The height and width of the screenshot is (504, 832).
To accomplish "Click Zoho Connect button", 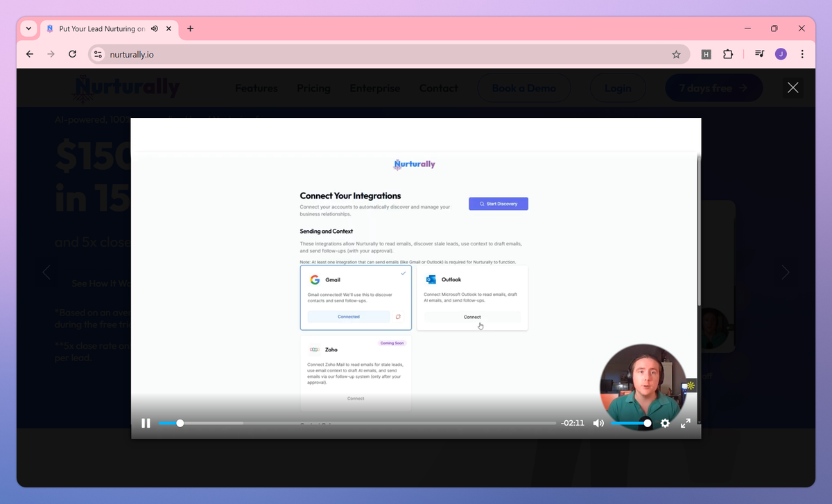I will 356,399.
